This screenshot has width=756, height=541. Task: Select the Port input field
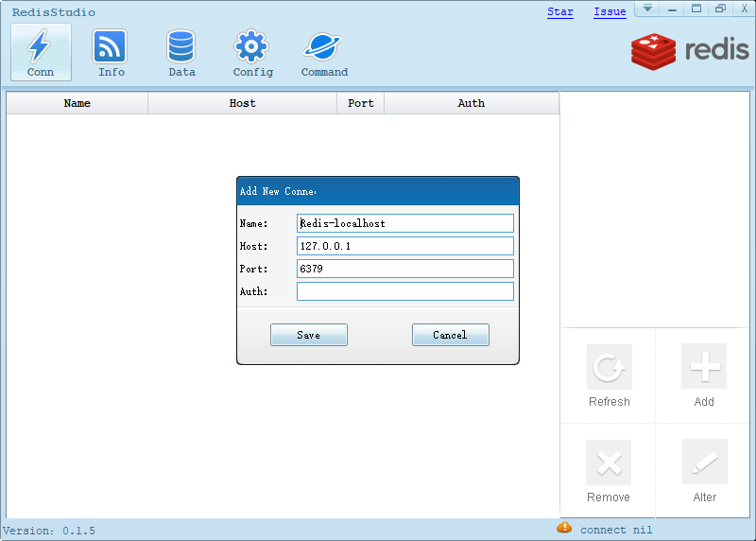[x=404, y=269]
